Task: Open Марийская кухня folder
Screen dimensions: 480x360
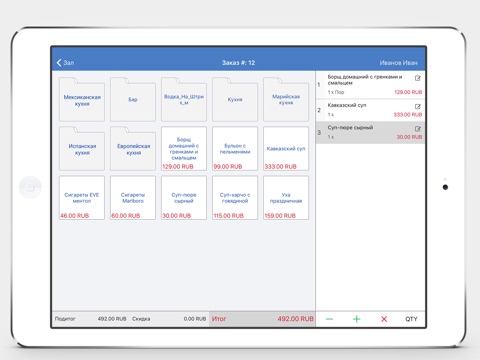Action: tap(286, 100)
